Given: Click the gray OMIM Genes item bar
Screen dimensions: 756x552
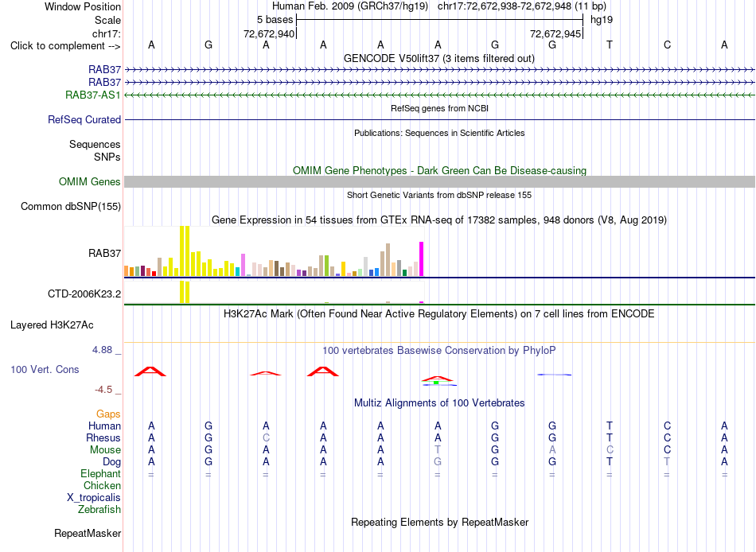Looking at the screenshot, I should pos(439,182).
